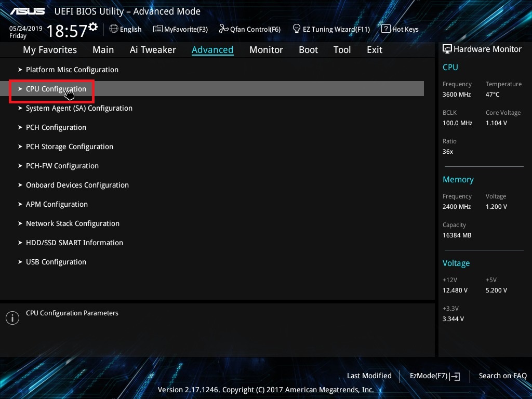Expand APM Configuration arrow
532x399 pixels.
(20, 204)
